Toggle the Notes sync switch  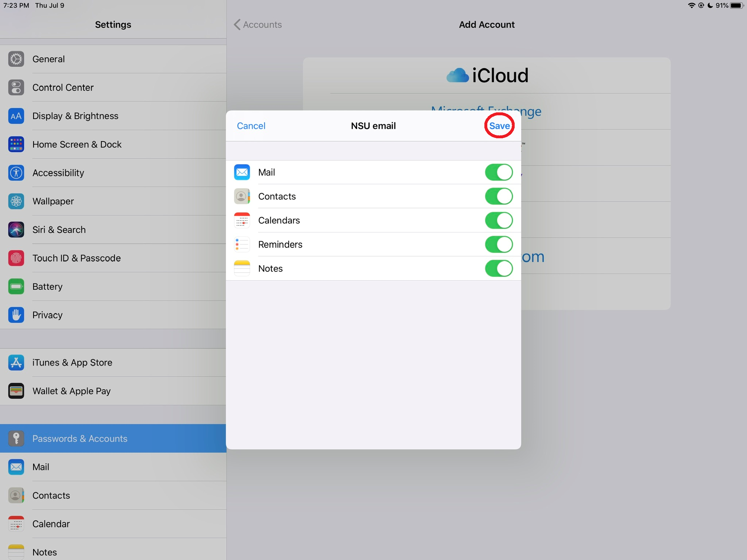coord(499,269)
